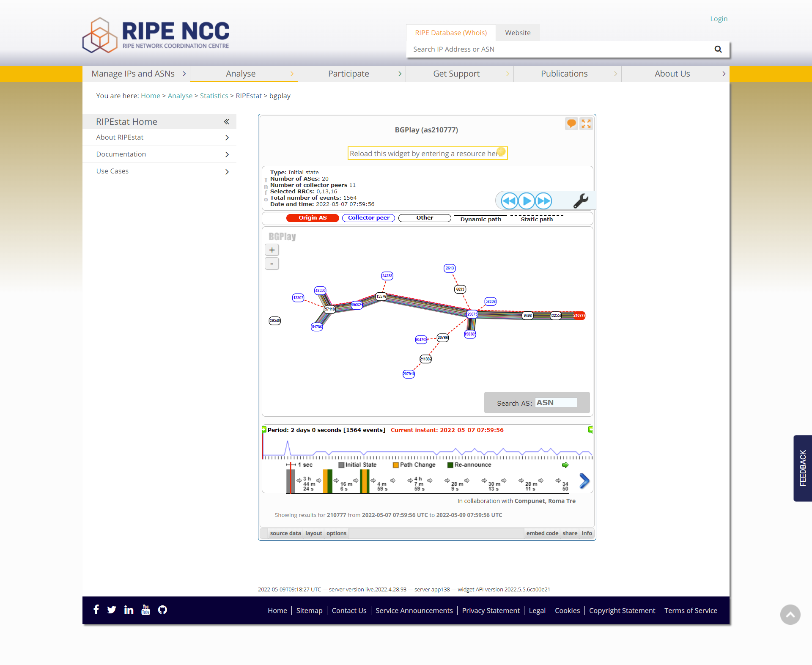812x665 pixels.
Task: Click the Other legend badge
Action: point(425,218)
